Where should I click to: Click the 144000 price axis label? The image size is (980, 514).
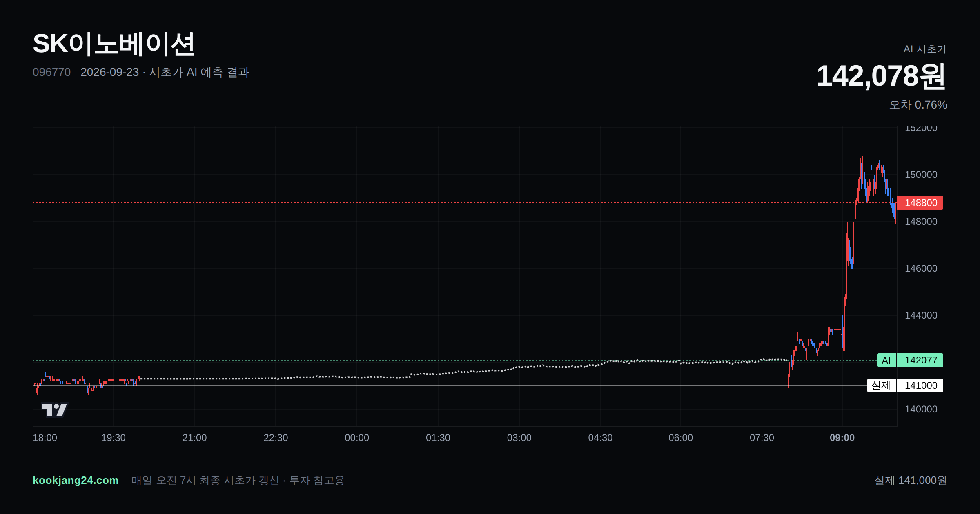(921, 315)
